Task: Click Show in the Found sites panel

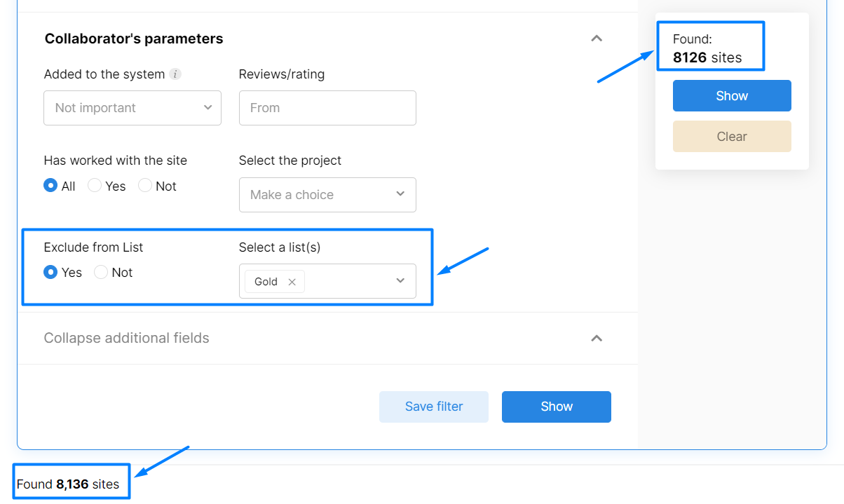Action: click(x=732, y=96)
